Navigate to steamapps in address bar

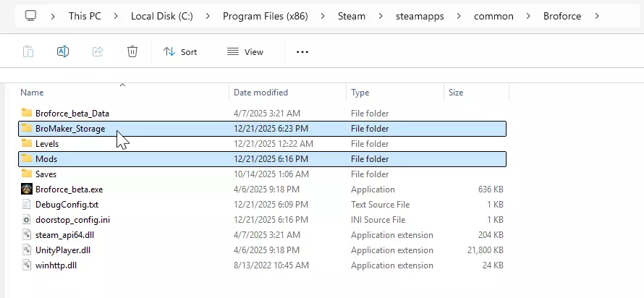pyautogui.click(x=418, y=15)
